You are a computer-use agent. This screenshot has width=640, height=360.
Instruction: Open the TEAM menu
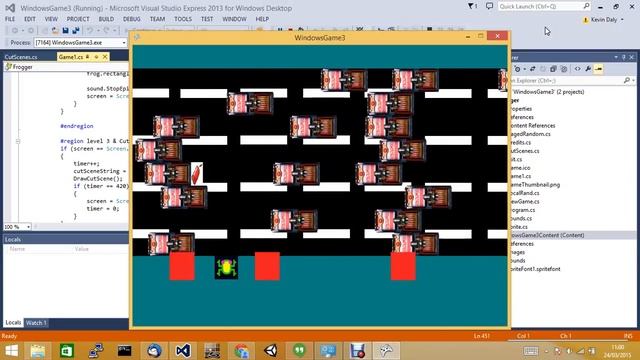coord(157,19)
